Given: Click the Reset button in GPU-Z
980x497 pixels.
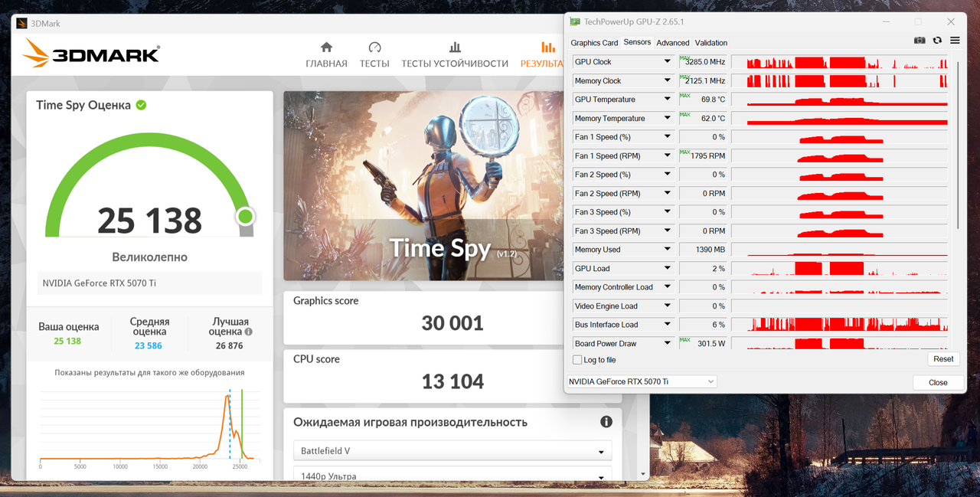Looking at the screenshot, I should pos(943,359).
